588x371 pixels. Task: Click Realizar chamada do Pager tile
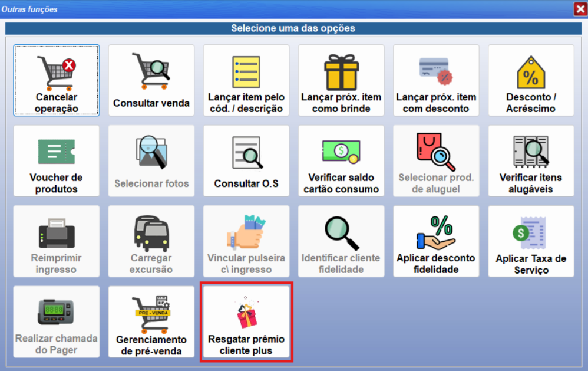click(56, 321)
